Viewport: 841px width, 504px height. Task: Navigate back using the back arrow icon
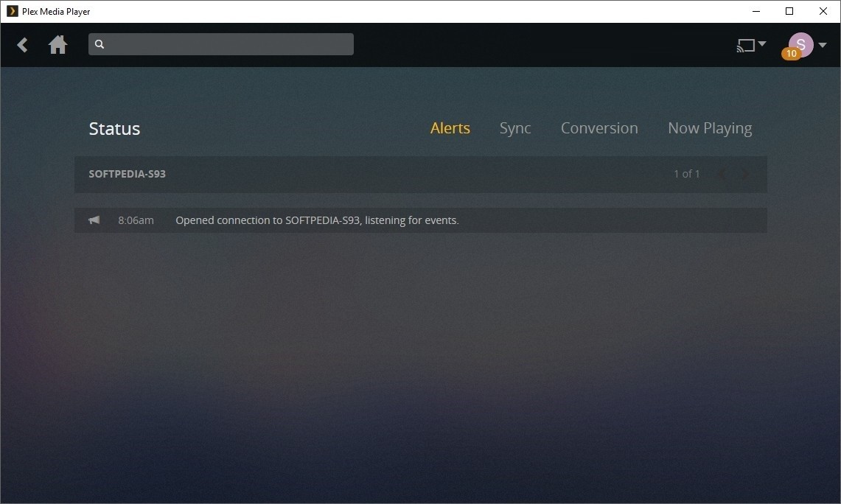click(x=22, y=44)
